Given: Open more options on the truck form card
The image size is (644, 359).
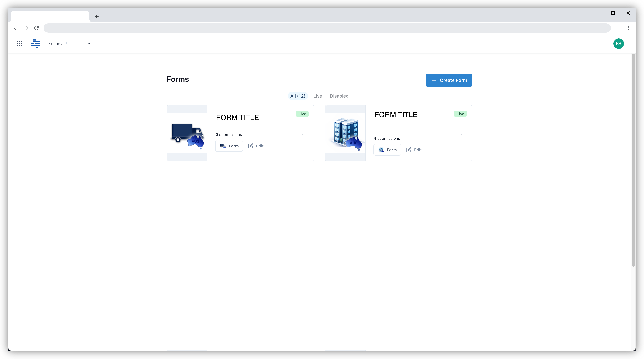Looking at the screenshot, I should tap(303, 133).
